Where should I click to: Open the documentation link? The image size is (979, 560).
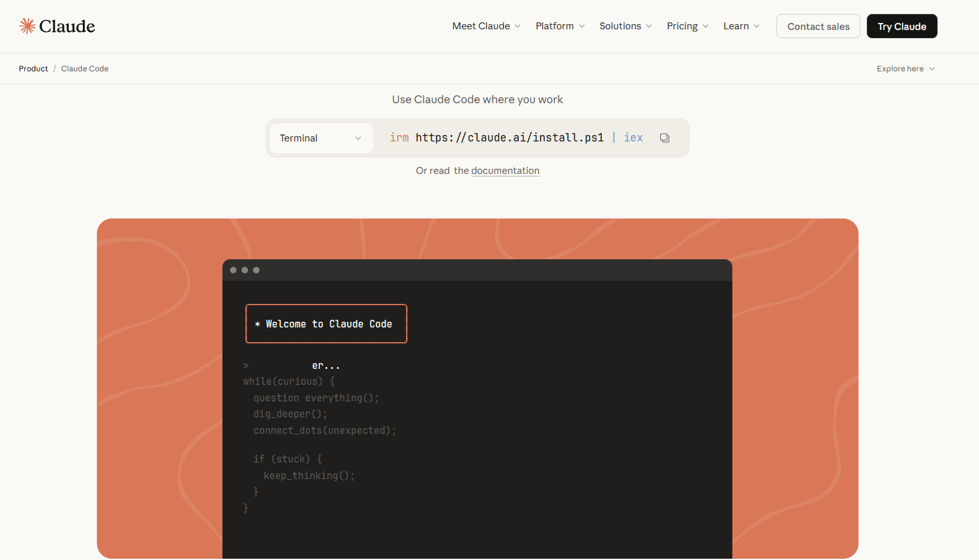(x=505, y=171)
